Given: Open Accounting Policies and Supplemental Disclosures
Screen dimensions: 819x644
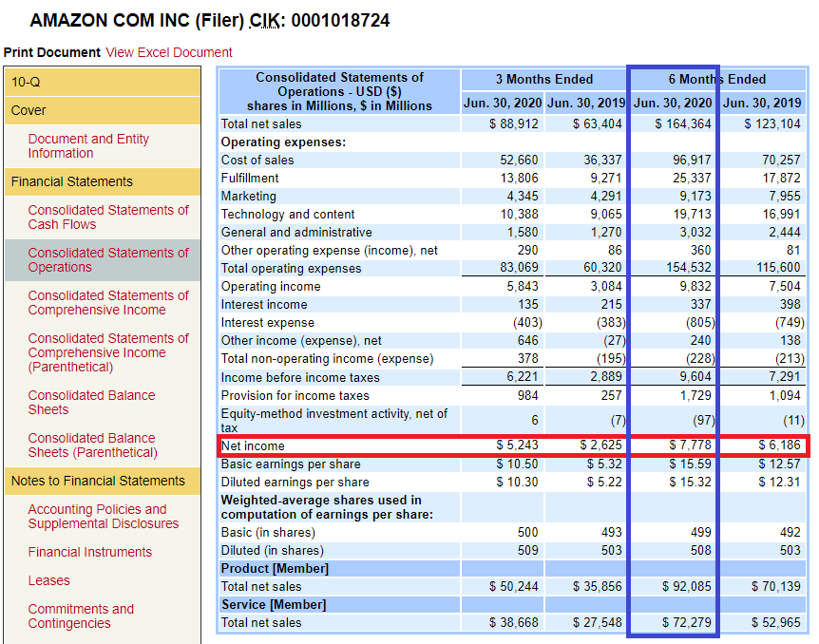Looking at the screenshot, I should [x=103, y=516].
